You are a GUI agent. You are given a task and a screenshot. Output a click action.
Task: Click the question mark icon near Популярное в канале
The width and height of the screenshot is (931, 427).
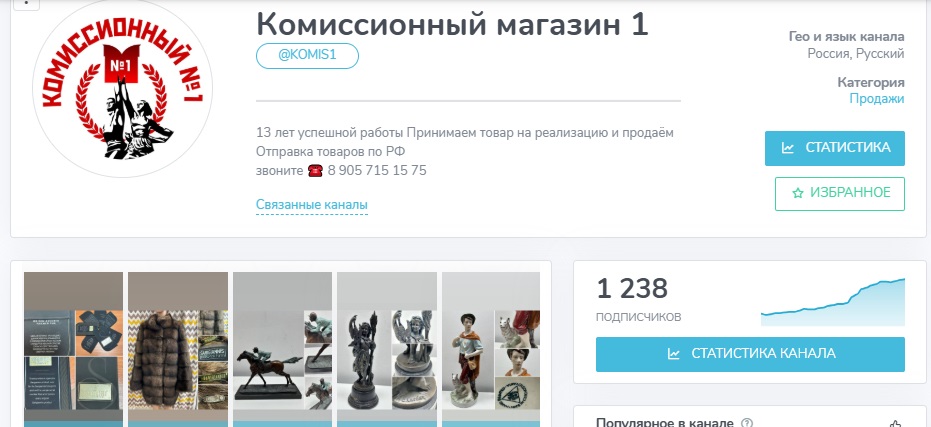[x=747, y=423]
